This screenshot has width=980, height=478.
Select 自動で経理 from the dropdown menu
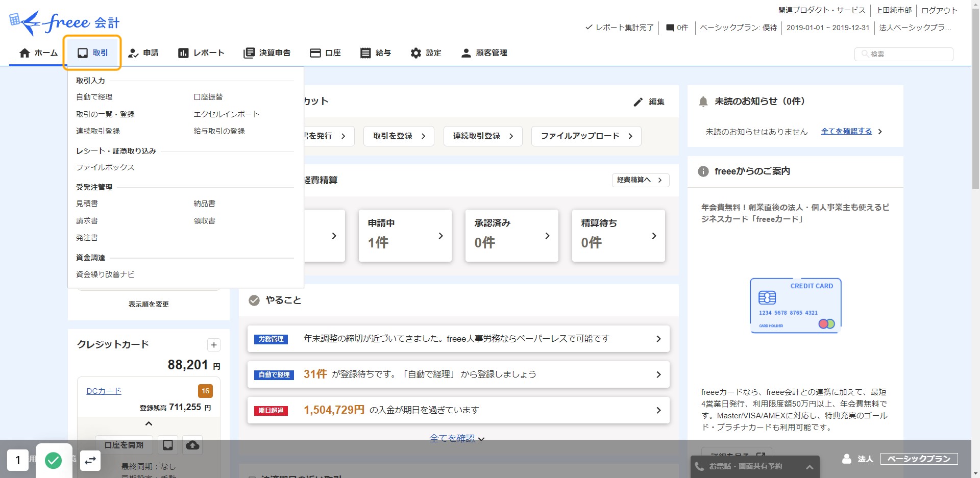pos(94,97)
